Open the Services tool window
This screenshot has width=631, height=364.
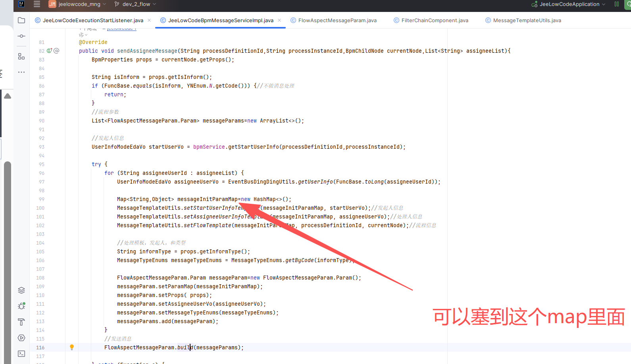coord(21,338)
